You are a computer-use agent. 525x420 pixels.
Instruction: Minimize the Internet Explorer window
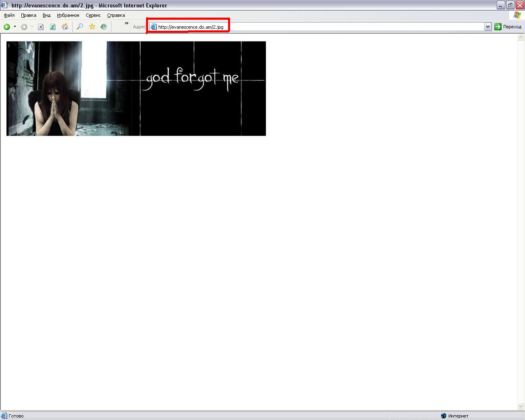501,5
